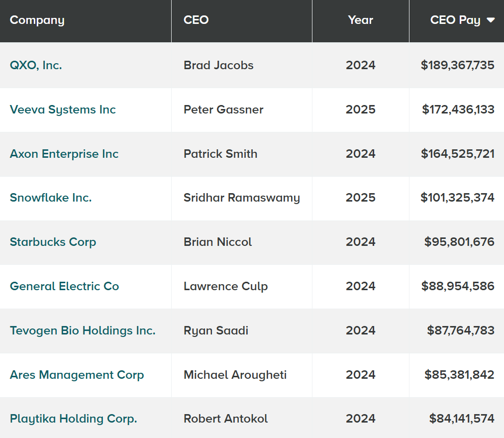Sort by the CEO column header
This screenshot has height=438, width=504.
point(196,20)
